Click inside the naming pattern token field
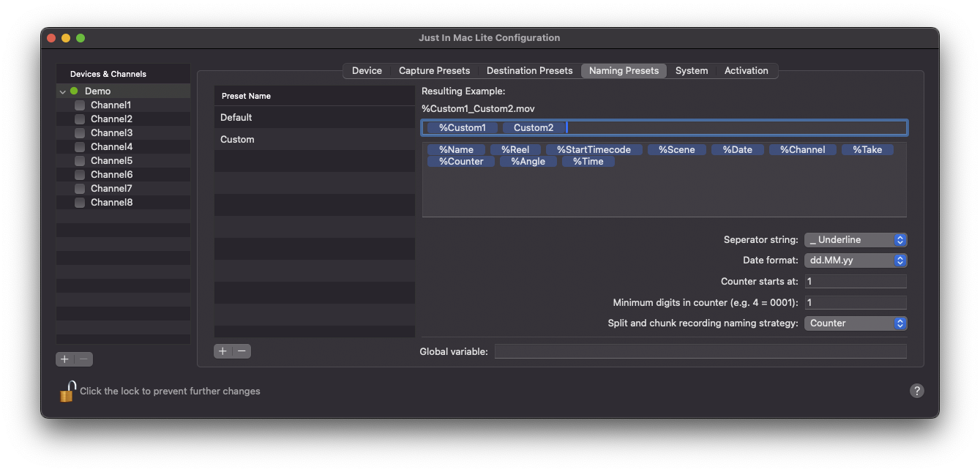The width and height of the screenshot is (980, 472). pyautogui.click(x=665, y=127)
